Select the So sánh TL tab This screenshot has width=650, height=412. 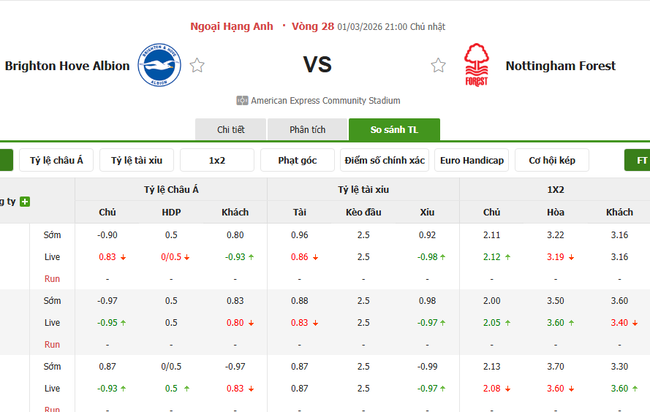tap(393, 130)
